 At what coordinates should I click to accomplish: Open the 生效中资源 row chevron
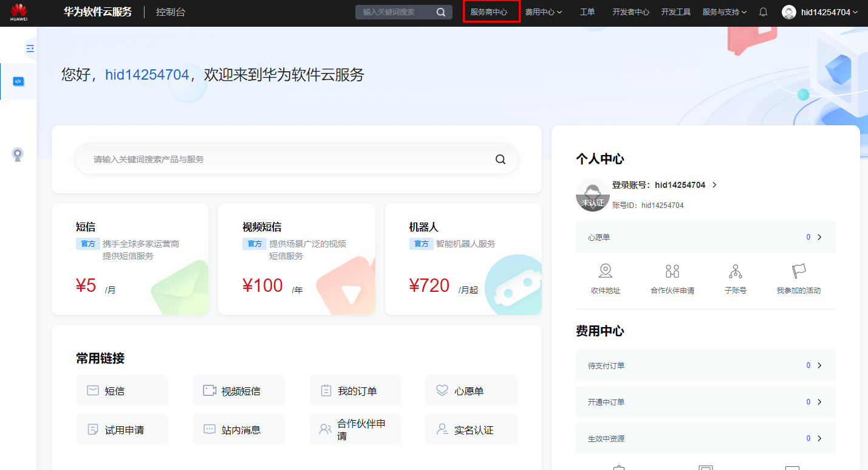tap(819, 438)
